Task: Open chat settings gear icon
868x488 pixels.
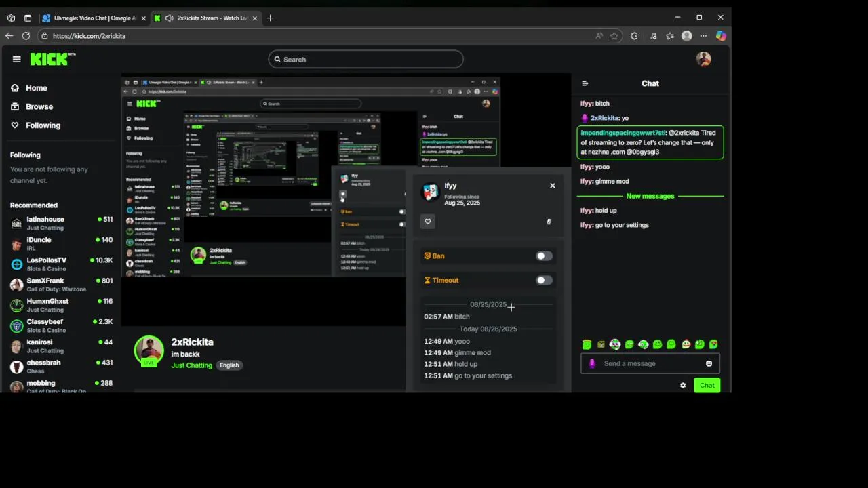Action: (683, 386)
